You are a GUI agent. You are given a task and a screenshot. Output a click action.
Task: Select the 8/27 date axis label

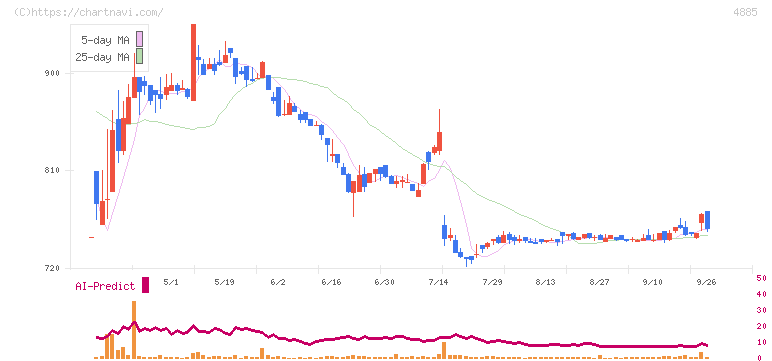point(599,282)
